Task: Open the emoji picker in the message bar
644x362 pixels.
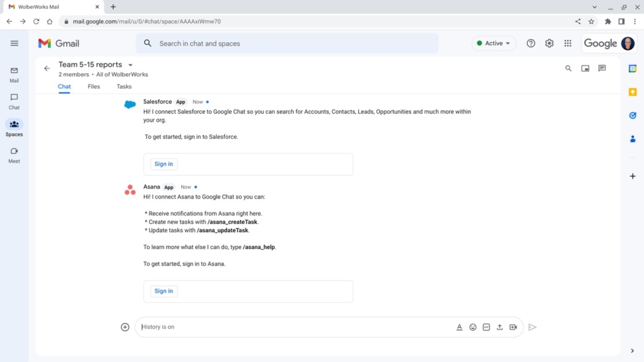Action: (472, 327)
